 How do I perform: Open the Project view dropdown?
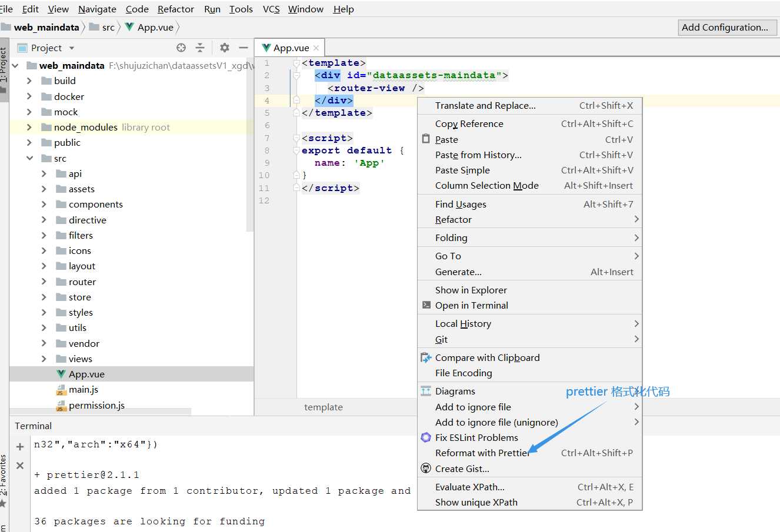(x=72, y=48)
